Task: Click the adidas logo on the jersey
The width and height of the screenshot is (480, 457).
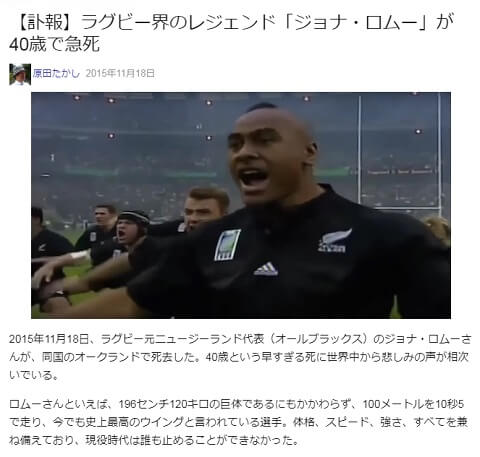Action: pyautogui.click(x=266, y=269)
